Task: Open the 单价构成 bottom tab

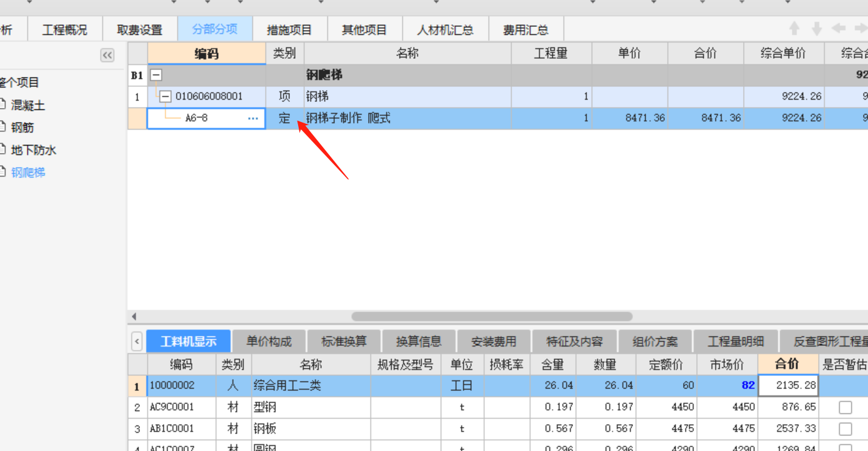Action: (269, 342)
